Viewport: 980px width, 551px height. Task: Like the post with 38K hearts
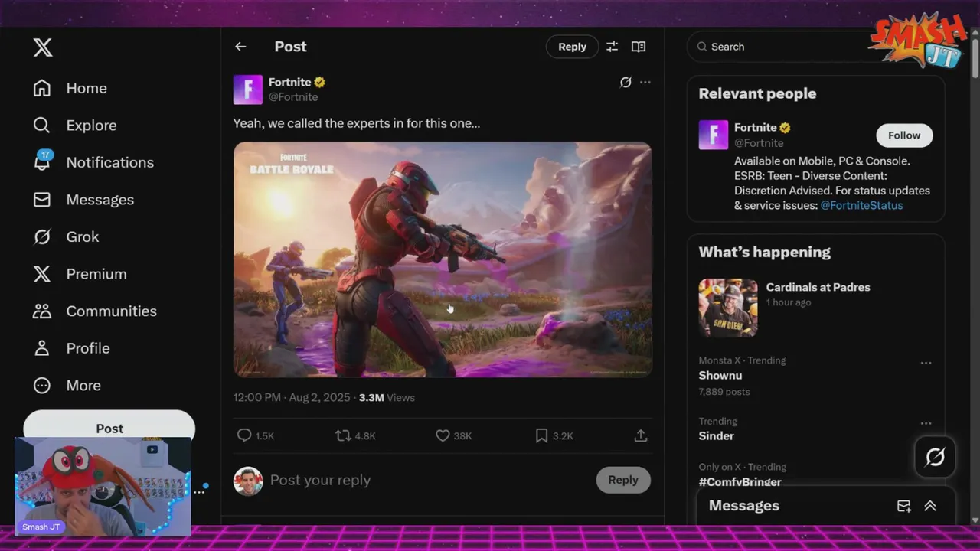click(443, 435)
